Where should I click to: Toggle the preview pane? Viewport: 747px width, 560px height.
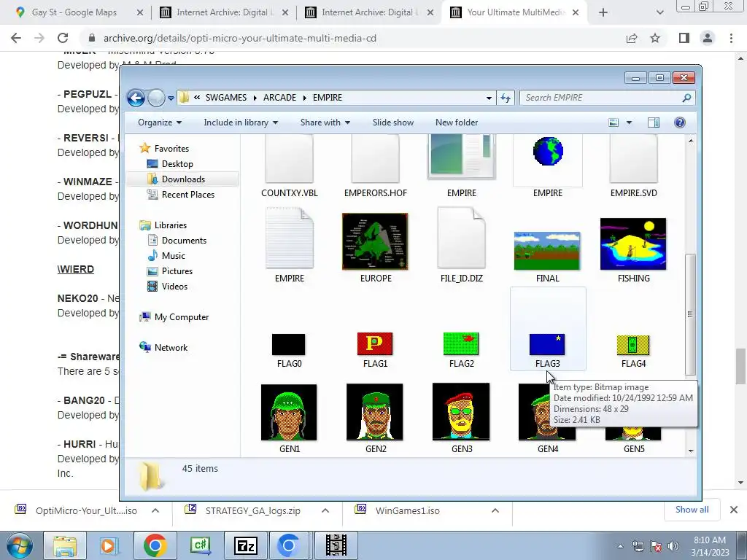click(654, 122)
